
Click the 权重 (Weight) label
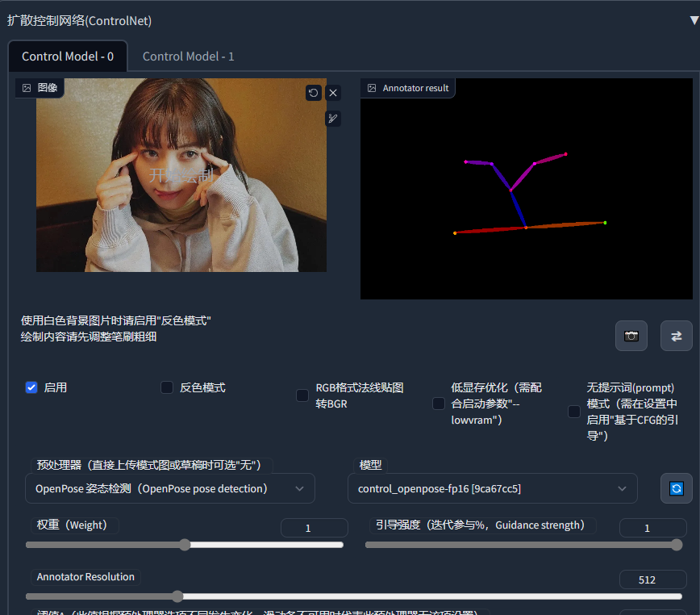tap(72, 525)
